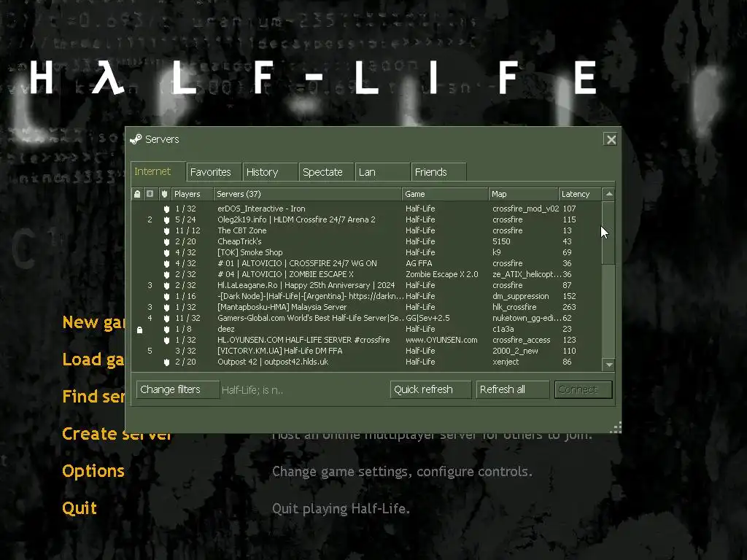Select [VICTORY.KM.UA] Half-Life DM FFA server
Image resolution: width=747 pixels, height=560 pixels.
(366, 351)
